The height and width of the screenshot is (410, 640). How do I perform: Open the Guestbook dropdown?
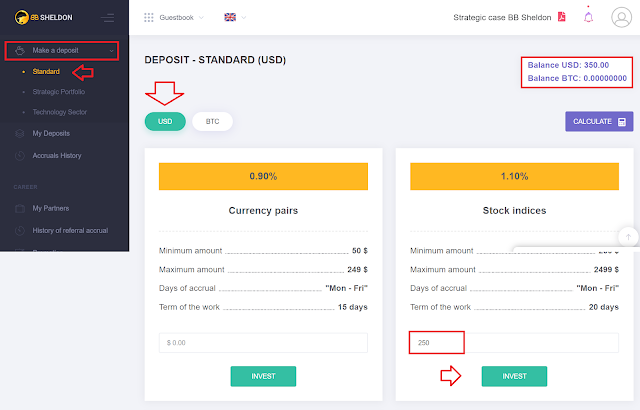point(181,18)
